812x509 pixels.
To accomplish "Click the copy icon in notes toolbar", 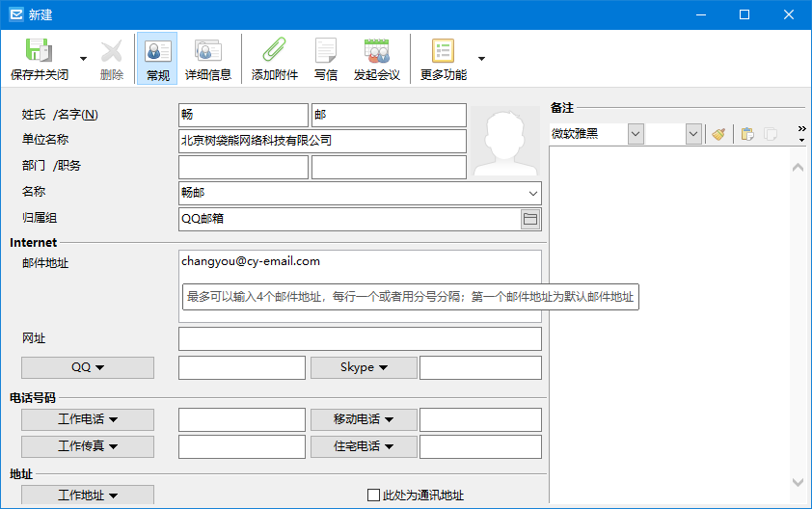I will (x=771, y=134).
